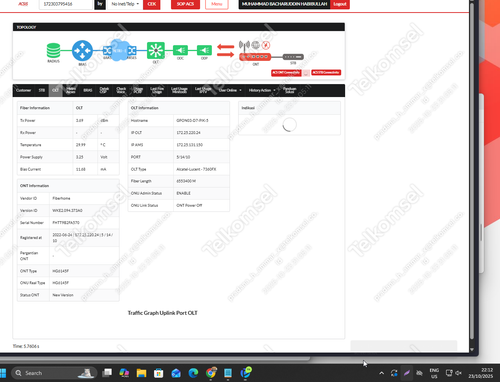
Task: Show hidden system tray icons
Action: (x=382, y=373)
